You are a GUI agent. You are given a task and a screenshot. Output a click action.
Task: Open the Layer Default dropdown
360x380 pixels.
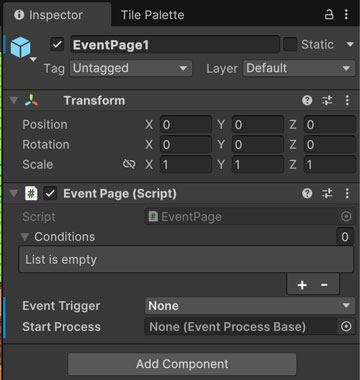pos(299,68)
